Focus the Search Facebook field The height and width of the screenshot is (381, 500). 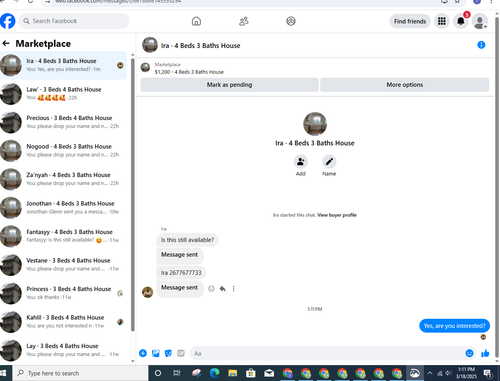pos(74,21)
